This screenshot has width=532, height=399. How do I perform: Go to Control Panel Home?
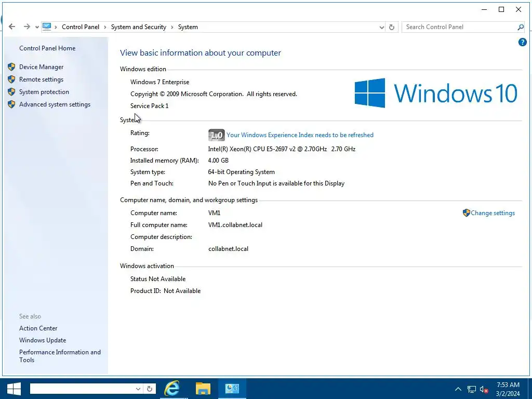point(47,48)
